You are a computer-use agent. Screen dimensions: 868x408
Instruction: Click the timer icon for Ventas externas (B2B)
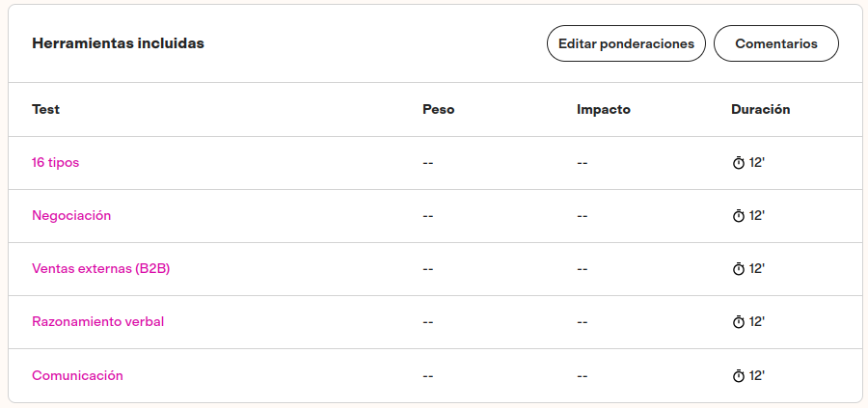tap(739, 269)
